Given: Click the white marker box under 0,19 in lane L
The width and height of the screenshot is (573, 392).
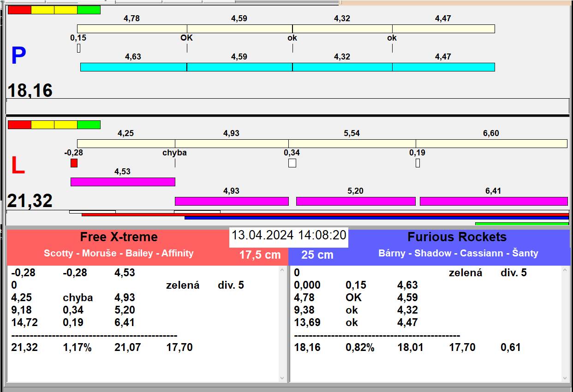Looking at the screenshot, I should (418, 163).
